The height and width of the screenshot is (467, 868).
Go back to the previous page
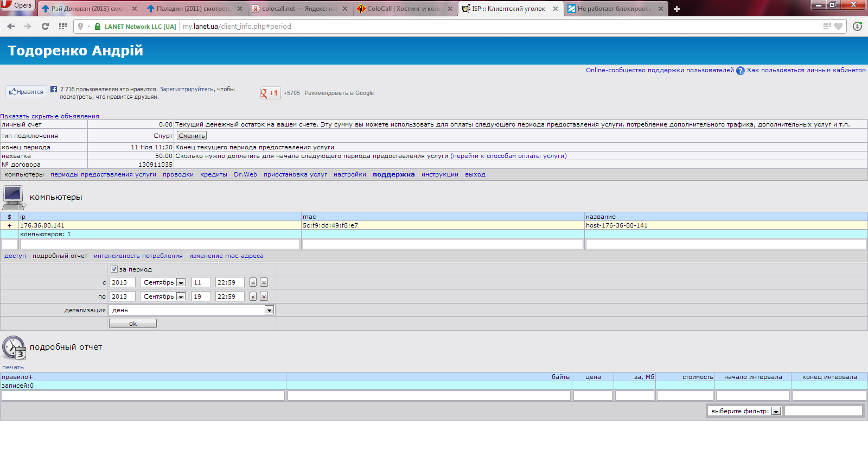click(11, 26)
